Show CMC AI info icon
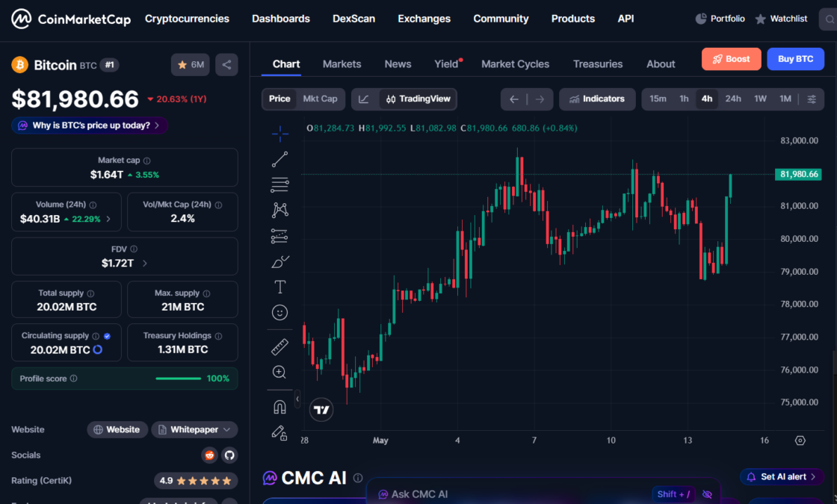 click(358, 478)
